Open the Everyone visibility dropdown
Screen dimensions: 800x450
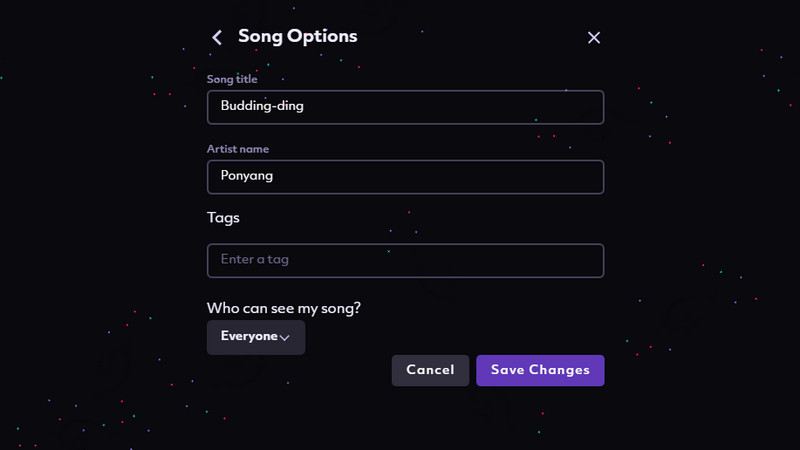(x=256, y=337)
